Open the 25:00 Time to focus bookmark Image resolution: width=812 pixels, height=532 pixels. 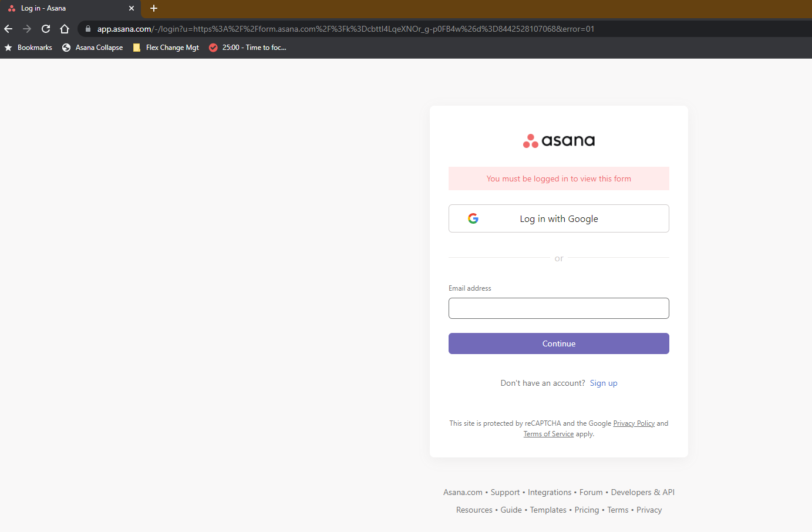coord(248,48)
